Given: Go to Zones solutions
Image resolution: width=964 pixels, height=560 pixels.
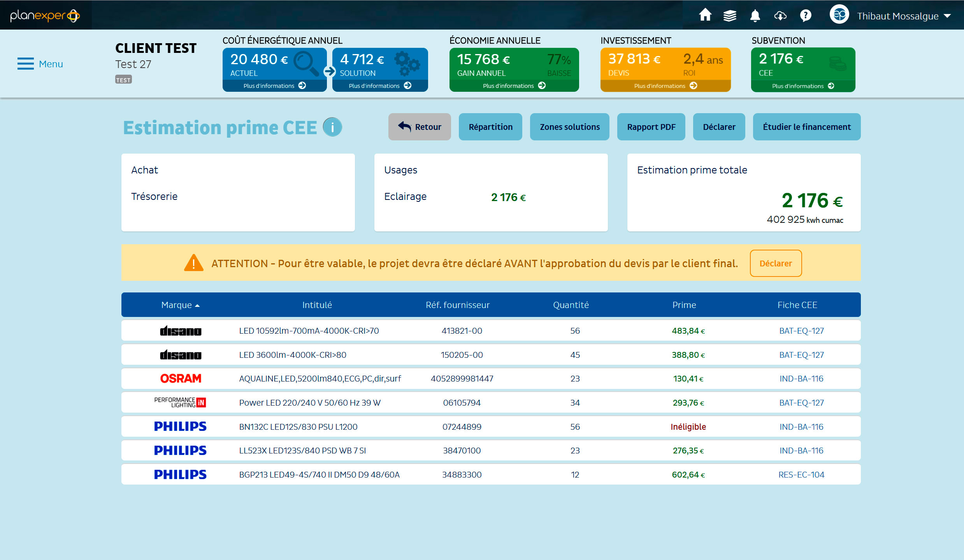Looking at the screenshot, I should [x=569, y=127].
